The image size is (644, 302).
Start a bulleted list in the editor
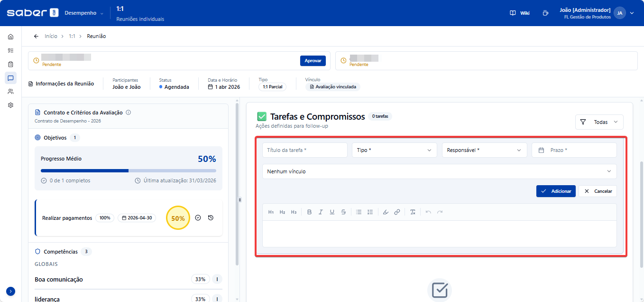pos(359,212)
